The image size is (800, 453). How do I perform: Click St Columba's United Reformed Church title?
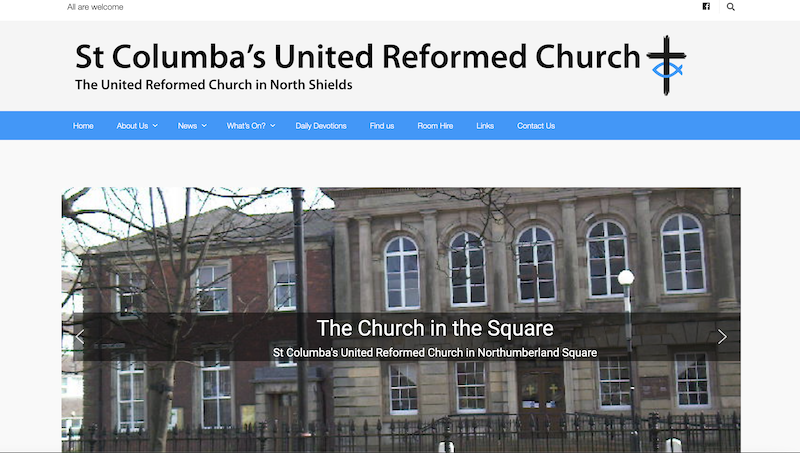click(357, 56)
